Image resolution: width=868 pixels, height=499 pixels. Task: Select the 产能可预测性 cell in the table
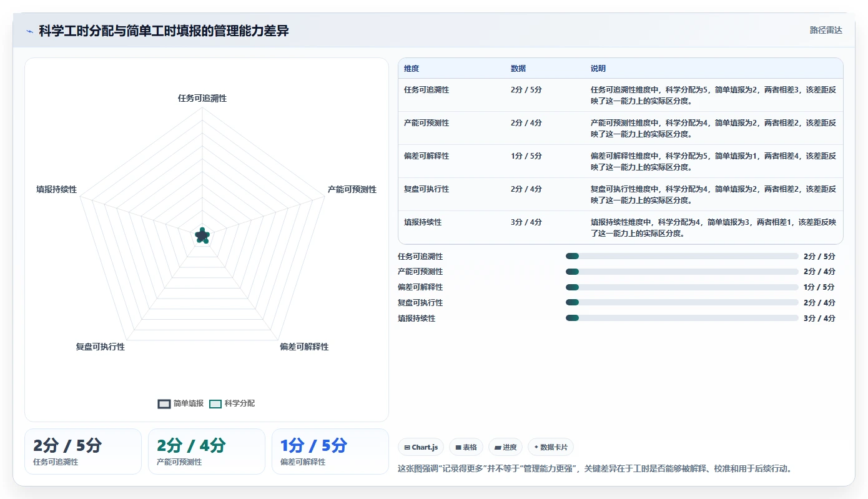(427, 123)
